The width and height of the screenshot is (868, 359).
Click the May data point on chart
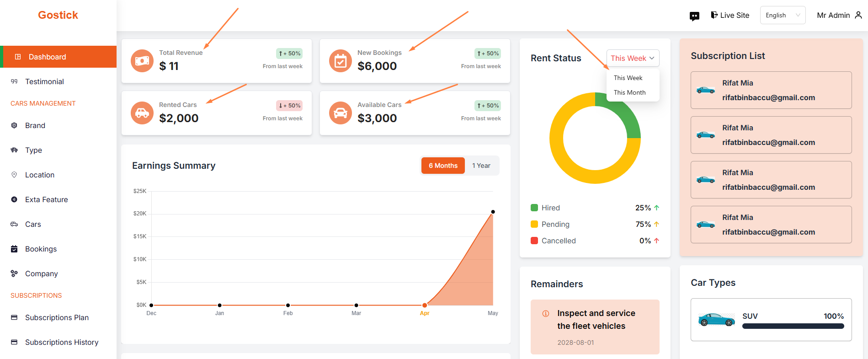[x=493, y=212]
